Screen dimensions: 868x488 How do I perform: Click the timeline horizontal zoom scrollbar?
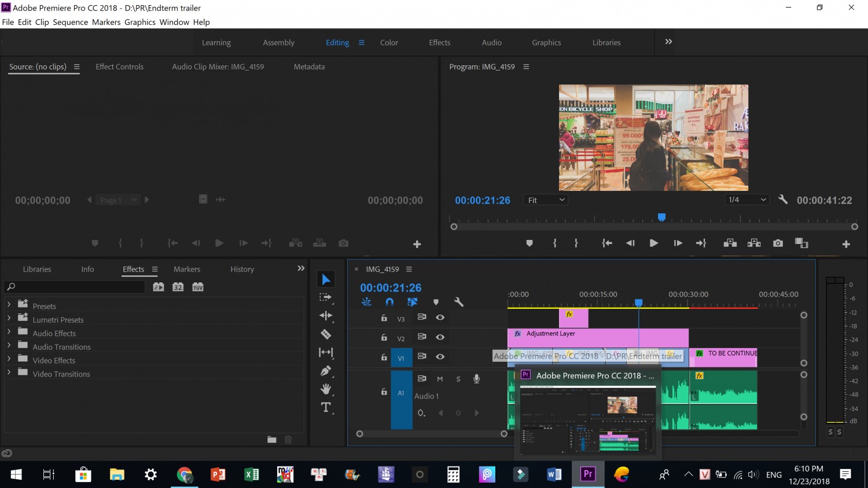431,434
